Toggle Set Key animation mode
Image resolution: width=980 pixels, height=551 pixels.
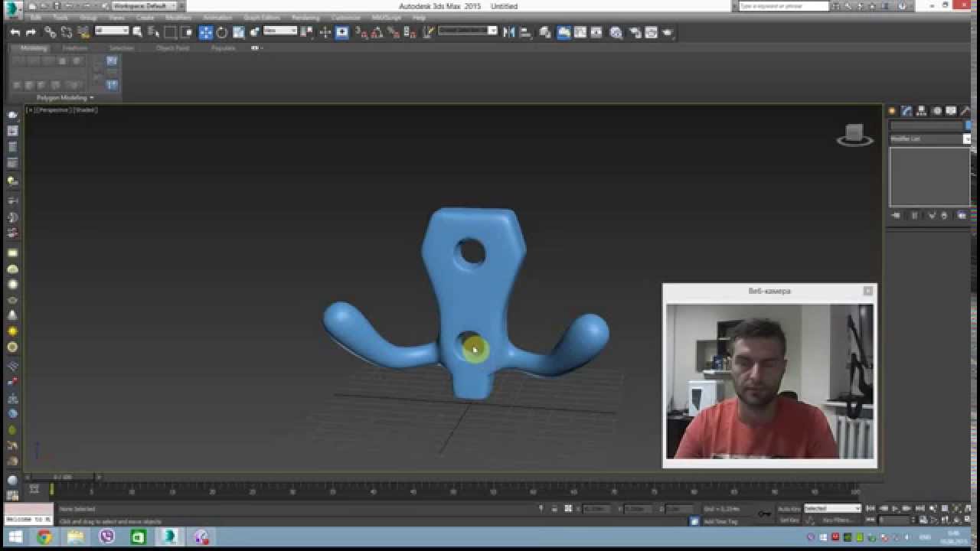coord(789,520)
